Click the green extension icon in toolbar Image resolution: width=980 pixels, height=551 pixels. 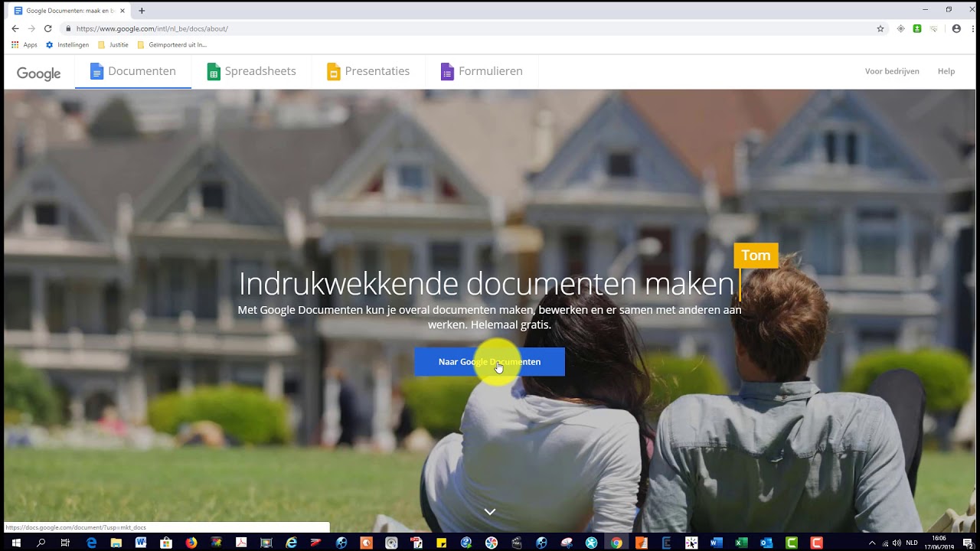(x=917, y=28)
